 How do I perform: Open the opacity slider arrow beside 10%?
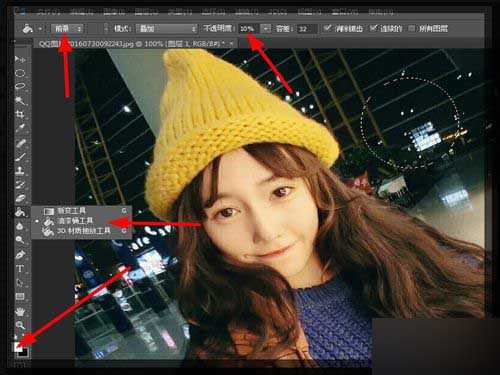coord(266,29)
